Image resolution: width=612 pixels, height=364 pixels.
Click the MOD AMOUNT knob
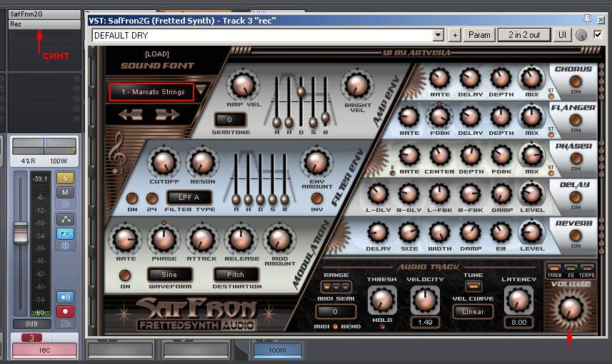tap(279, 239)
